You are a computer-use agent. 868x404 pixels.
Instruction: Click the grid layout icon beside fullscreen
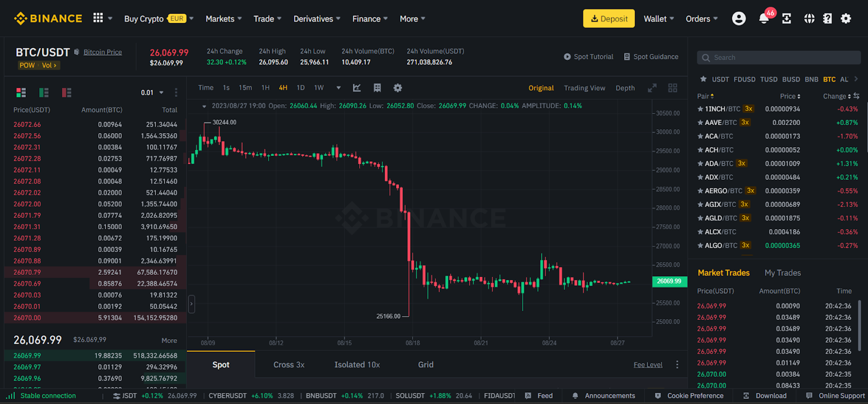(x=673, y=88)
